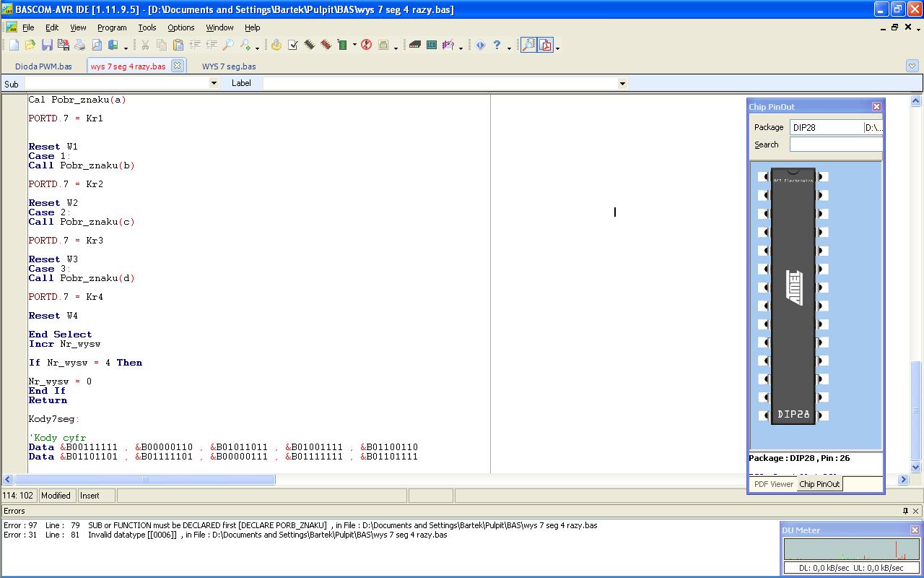Expand the Sub dropdown list
The image size is (924, 578).
(x=214, y=83)
